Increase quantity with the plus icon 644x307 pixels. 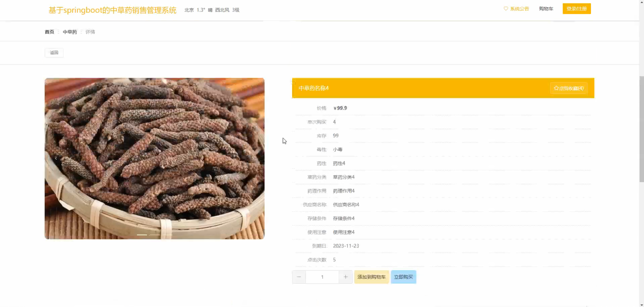click(346, 277)
